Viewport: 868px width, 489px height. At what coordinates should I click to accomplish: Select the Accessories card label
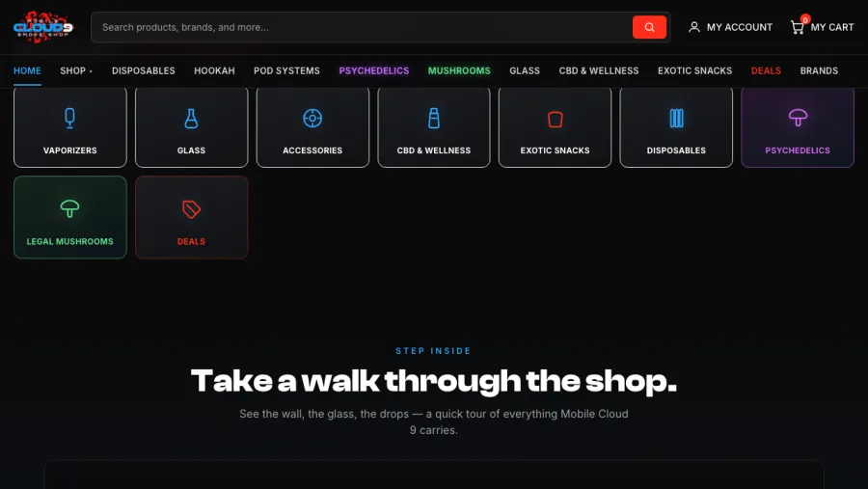coord(312,150)
